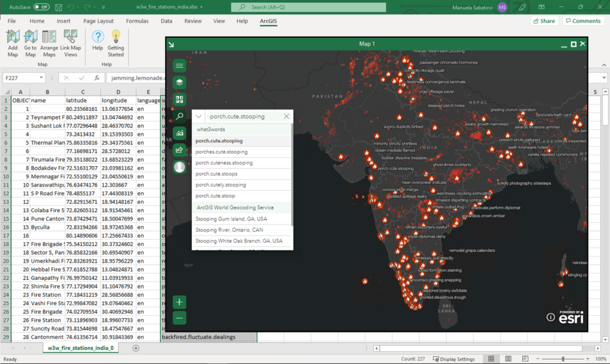Click zoom slider in status bar
The width and height of the screenshot is (610, 364).
tap(562, 359)
